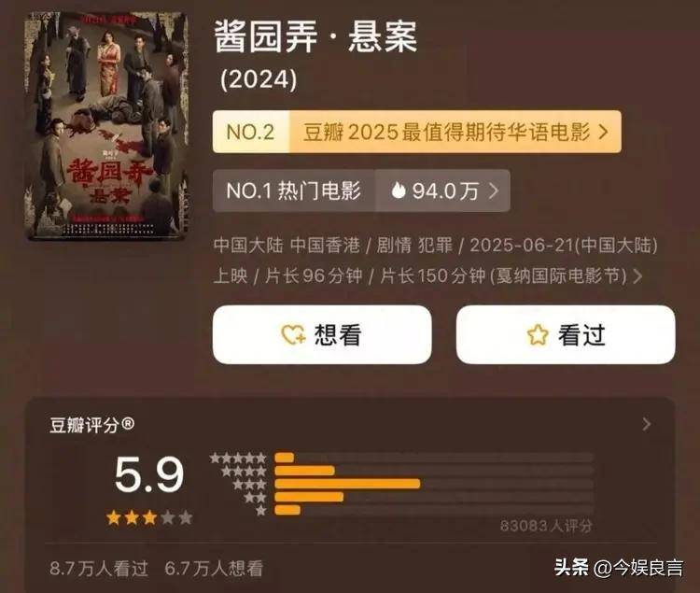This screenshot has width=700, height=593.
Task: Click the flame icon beside 94.0万
Action: pyautogui.click(x=398, y=191)
